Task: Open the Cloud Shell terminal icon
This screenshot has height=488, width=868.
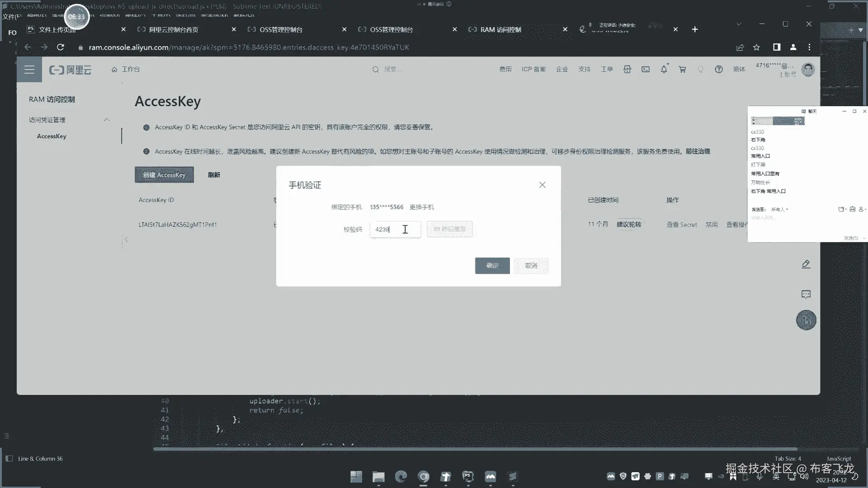Action: click(x=646, y=69)
